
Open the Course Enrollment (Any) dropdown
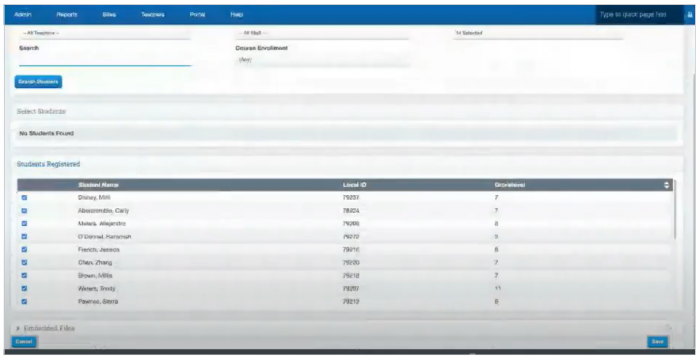(322, 60)
